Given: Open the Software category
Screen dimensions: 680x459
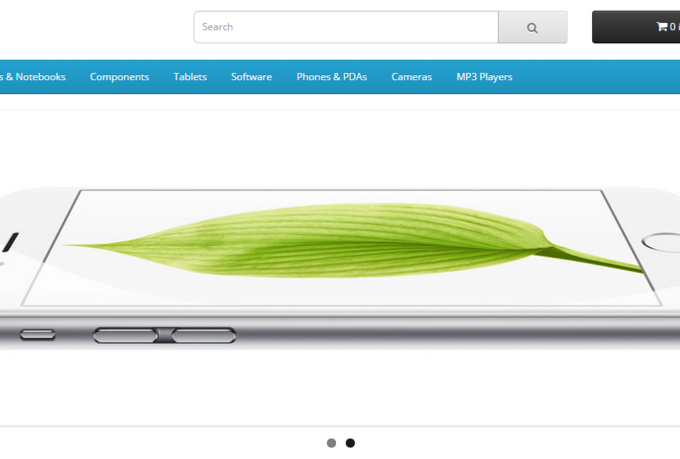Looking at the screenshot, I should coord(252,77).
